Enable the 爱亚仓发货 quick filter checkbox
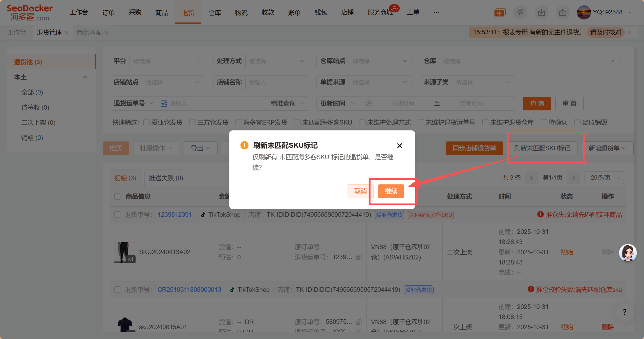The width and height of the screenshot is (644, 339). pos(146,123)
